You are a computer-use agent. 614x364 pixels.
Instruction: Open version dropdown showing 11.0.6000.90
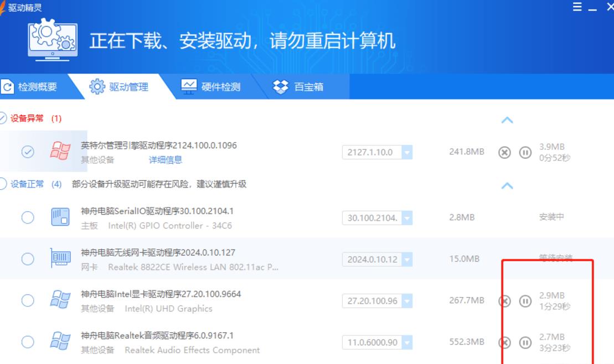click(407, 342)
